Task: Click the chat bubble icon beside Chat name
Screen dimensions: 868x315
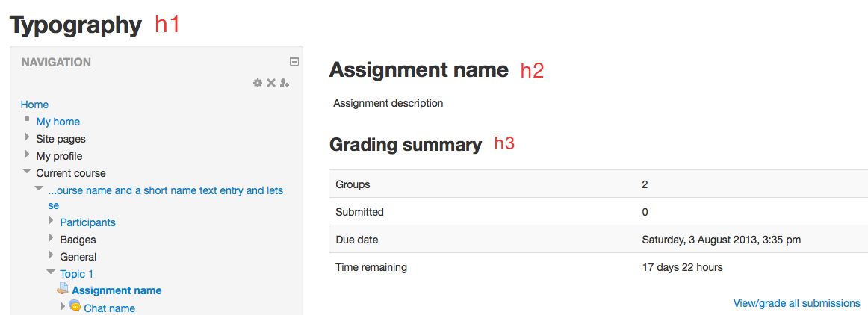Action: pos(75,305)
